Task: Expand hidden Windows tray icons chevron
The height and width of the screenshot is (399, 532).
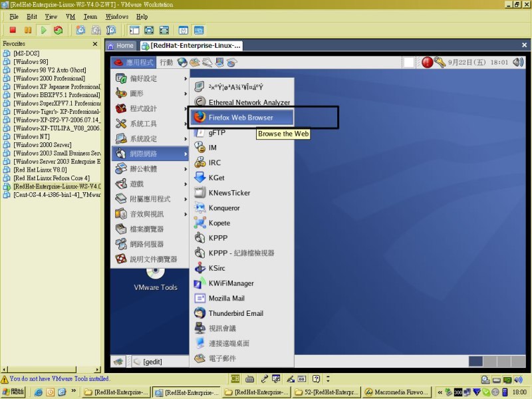Action: point(440,392)
